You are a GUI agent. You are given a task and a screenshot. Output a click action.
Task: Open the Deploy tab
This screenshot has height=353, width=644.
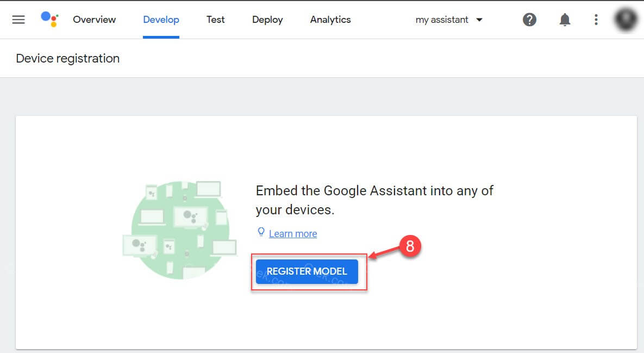coord(267,20)
